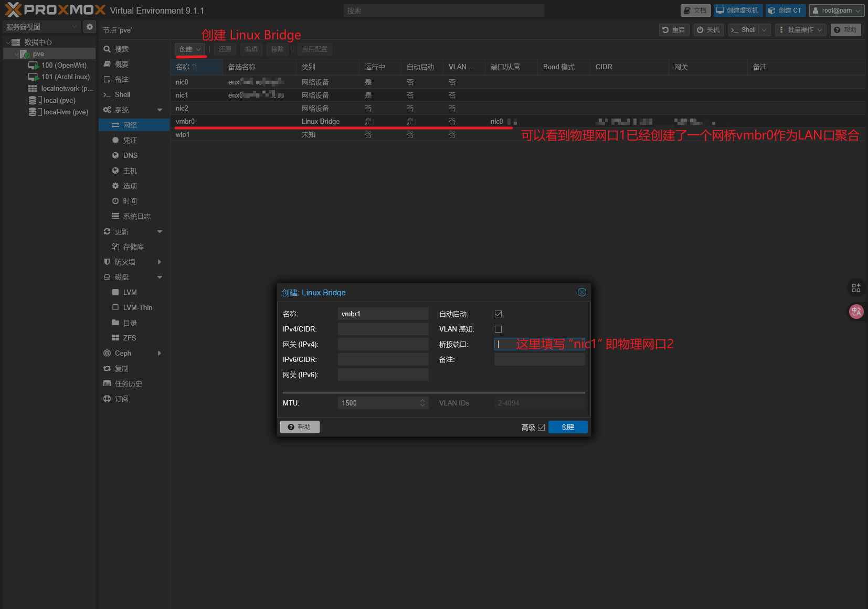
Task: Open the 创建 dropdown in network toolbar
Action: pyautogui.click(x=190, y=49)
